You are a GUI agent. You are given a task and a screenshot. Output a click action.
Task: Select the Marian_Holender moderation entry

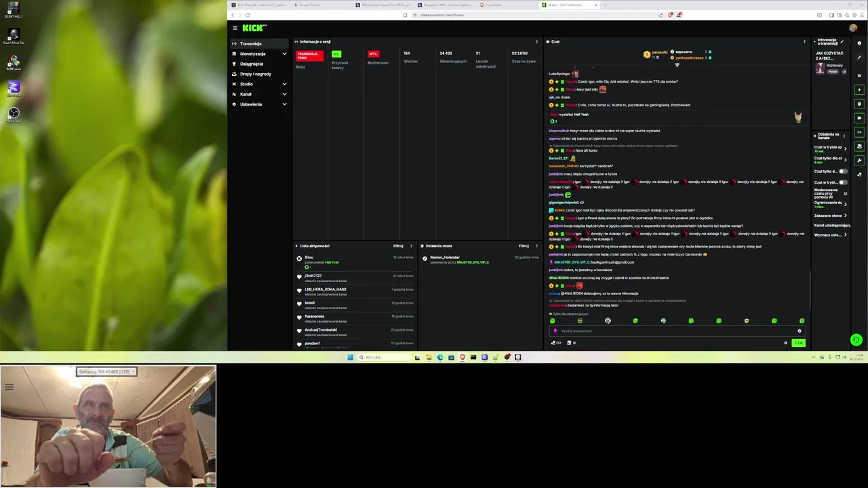pyautogui.click(x=480, y=260)
